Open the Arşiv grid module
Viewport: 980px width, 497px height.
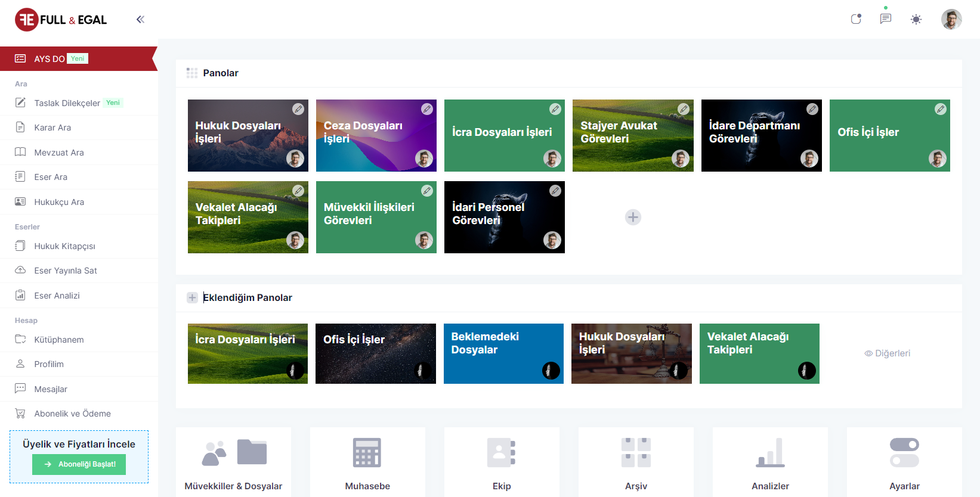[x=636, y=462]
